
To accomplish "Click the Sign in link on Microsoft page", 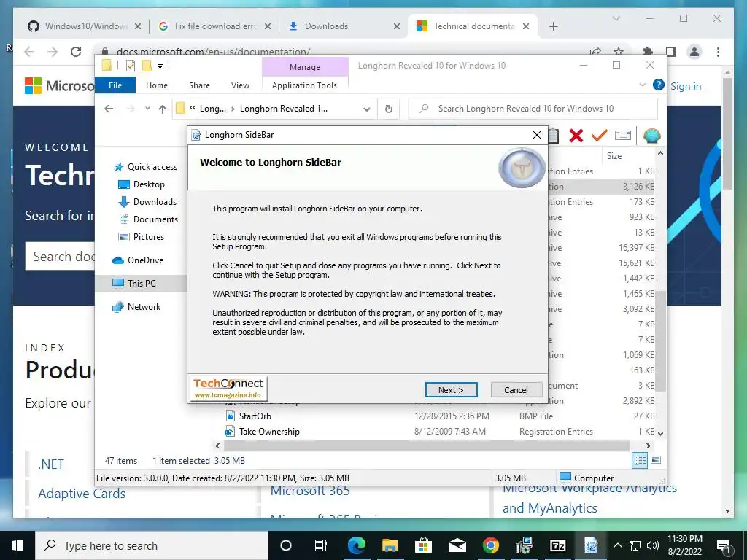I will (x=686, y=86).
